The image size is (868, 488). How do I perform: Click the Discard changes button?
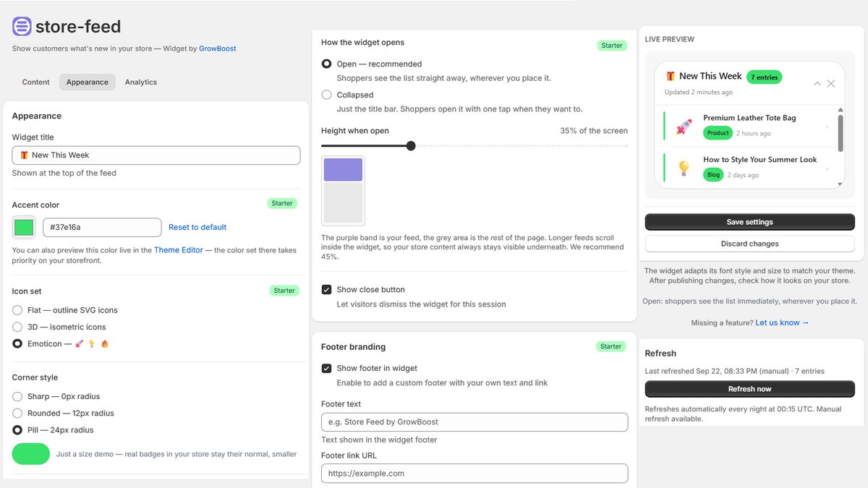749,244
